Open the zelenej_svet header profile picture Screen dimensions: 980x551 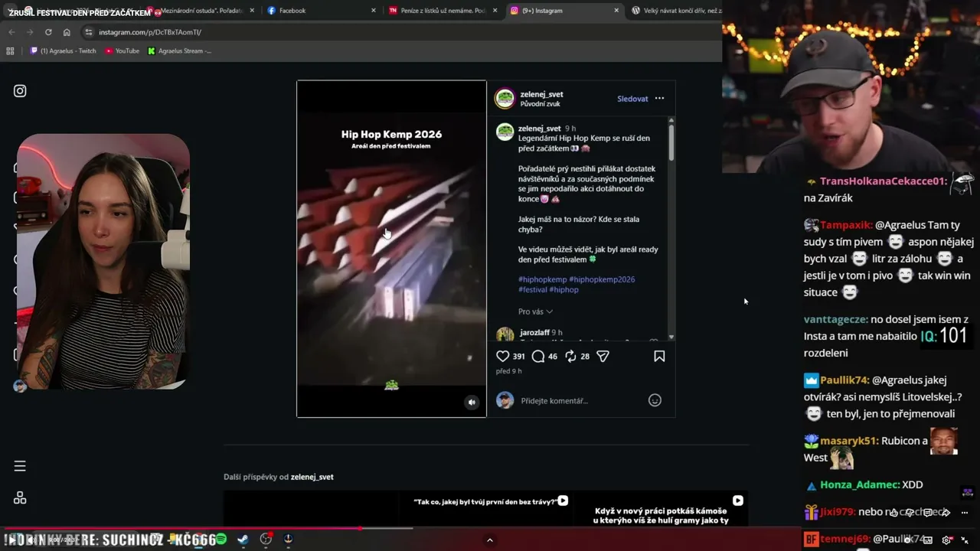pyautogui.click(x=505, y=99)
